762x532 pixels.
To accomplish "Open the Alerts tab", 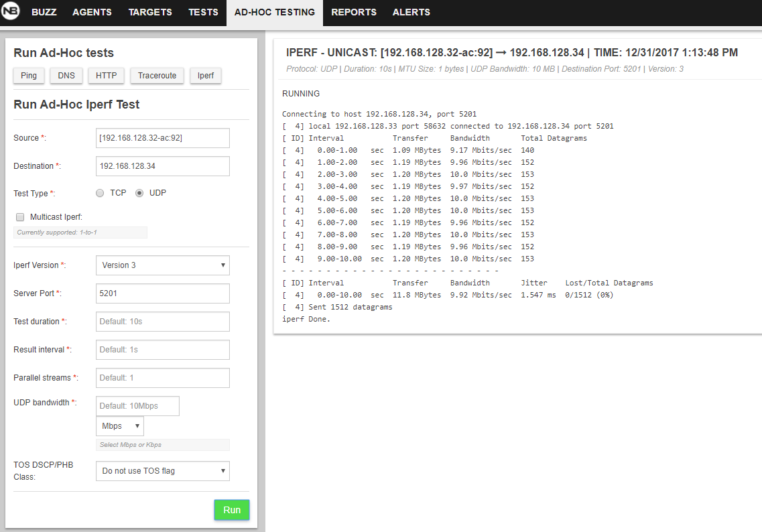I will pyautogui.click(x=411, y=12).
